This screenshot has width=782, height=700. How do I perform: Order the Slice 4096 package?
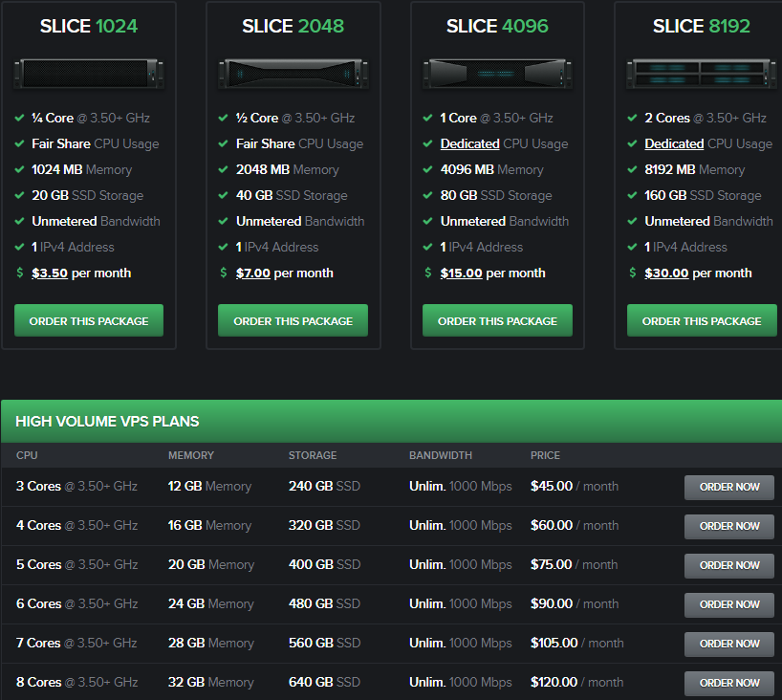(x=497, y=320)
